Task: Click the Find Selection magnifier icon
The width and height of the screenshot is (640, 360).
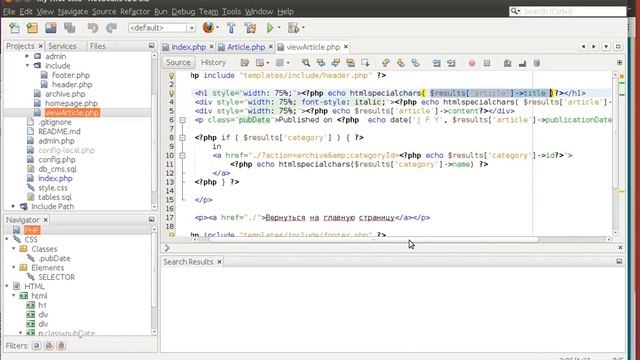Action: point(306,63)
